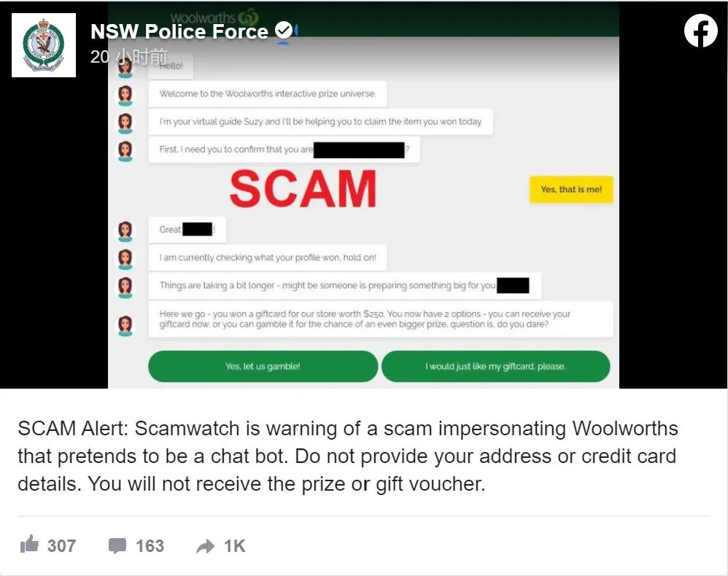Click the SCAM Alert post caption text

coord(348,456)
